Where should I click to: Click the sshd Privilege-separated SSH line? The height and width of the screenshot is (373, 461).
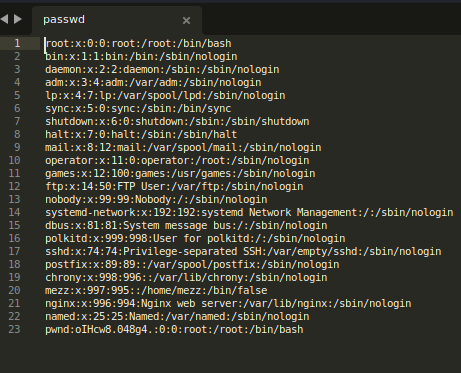(243, 252)
